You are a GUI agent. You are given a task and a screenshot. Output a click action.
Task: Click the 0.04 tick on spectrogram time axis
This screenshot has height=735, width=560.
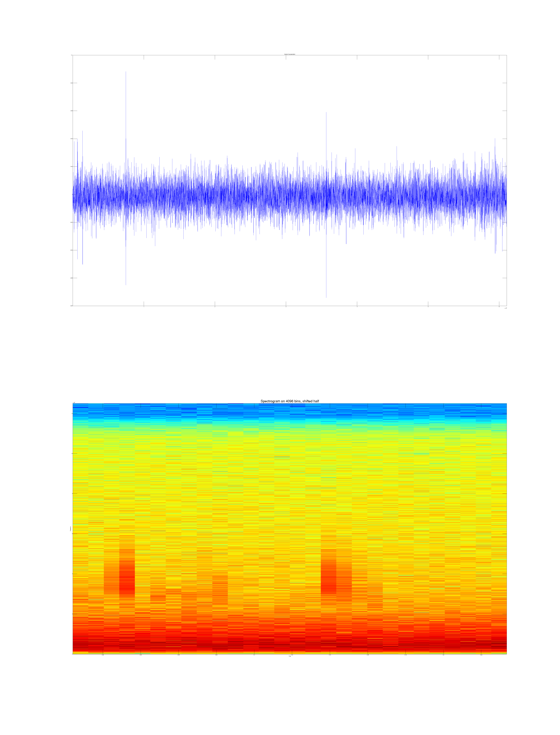(x=141, y=655)
